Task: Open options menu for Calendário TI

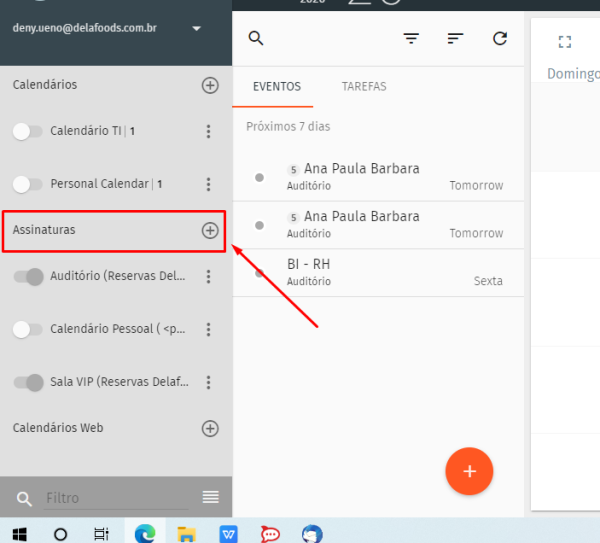Action: tap(208, 131)
